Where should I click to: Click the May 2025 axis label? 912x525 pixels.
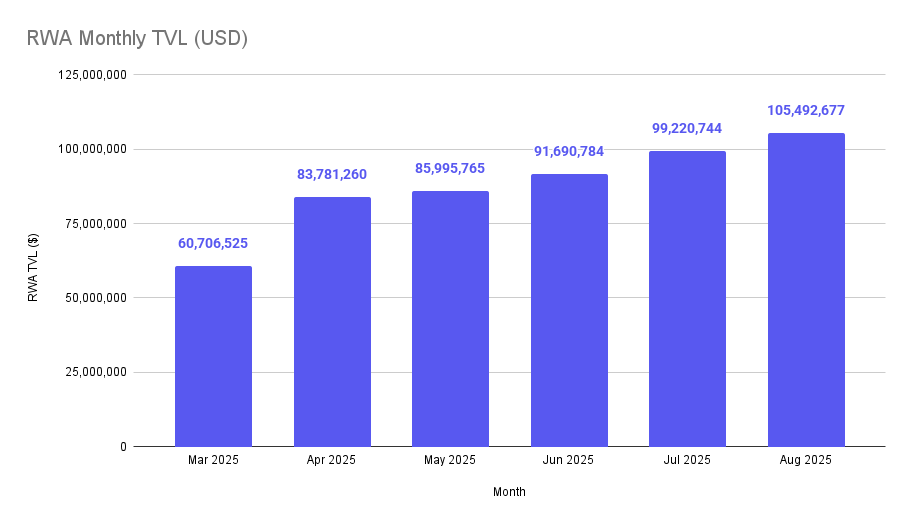tap(450, 460)
